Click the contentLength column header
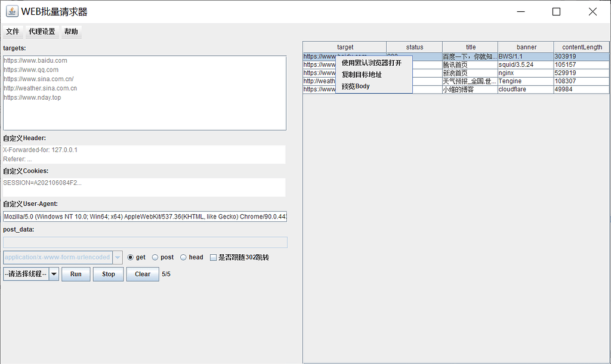Screen dimensions: 611x364 (x=582, y=47)
